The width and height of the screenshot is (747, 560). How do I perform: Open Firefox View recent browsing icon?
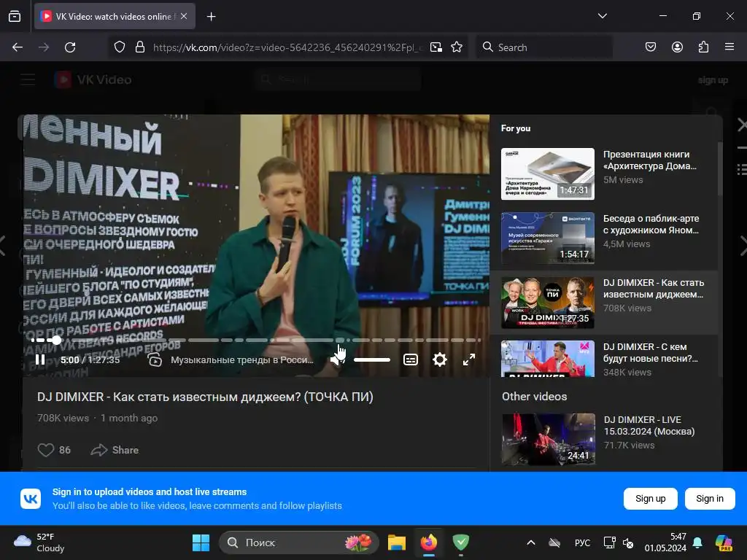coord(15,16)
